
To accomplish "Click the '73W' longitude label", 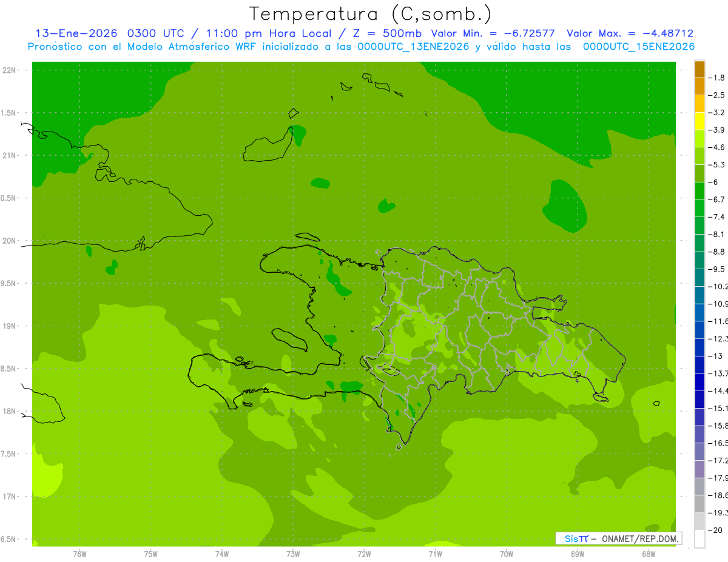I will pyautogui.click(x=293, y=554).
